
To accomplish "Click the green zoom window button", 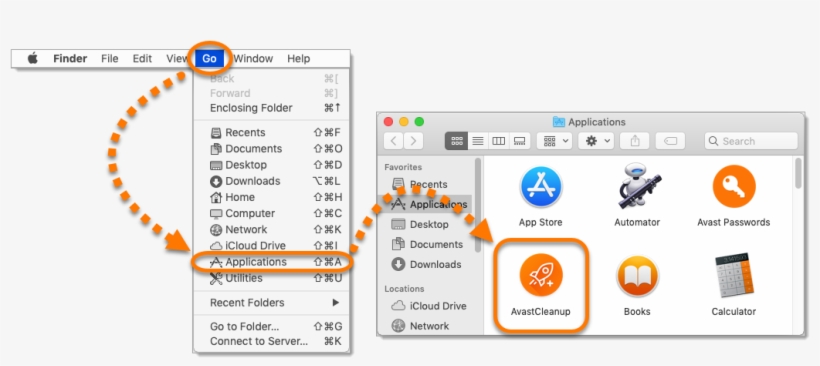I will (x=419, y=122).
